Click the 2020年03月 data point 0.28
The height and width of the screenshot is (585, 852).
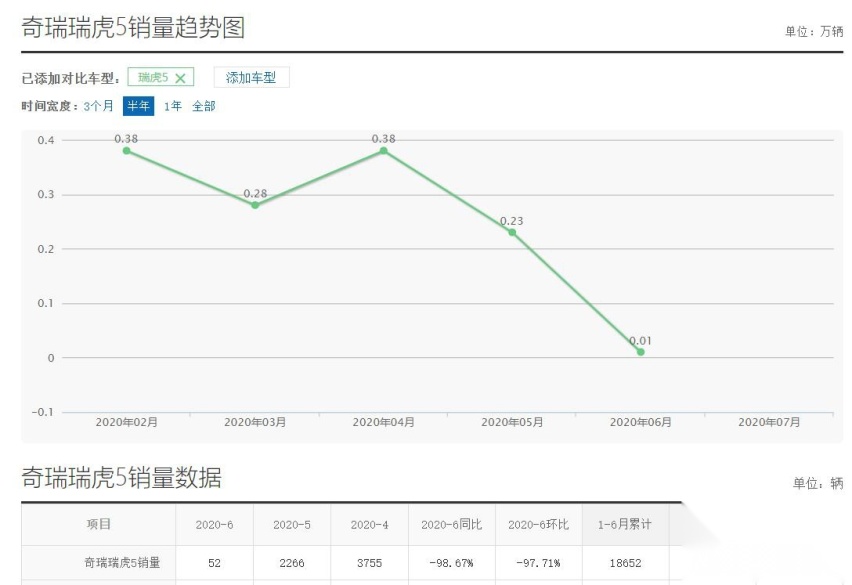tap(255, 205)
